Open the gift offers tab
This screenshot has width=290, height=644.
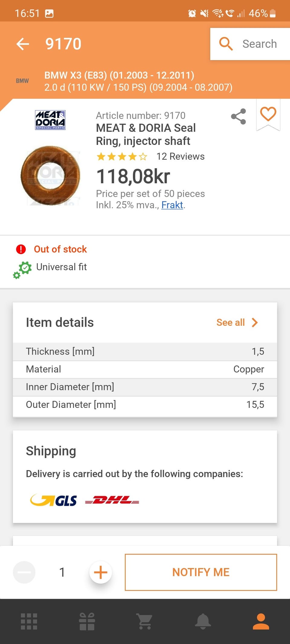[x=87, y=621]
